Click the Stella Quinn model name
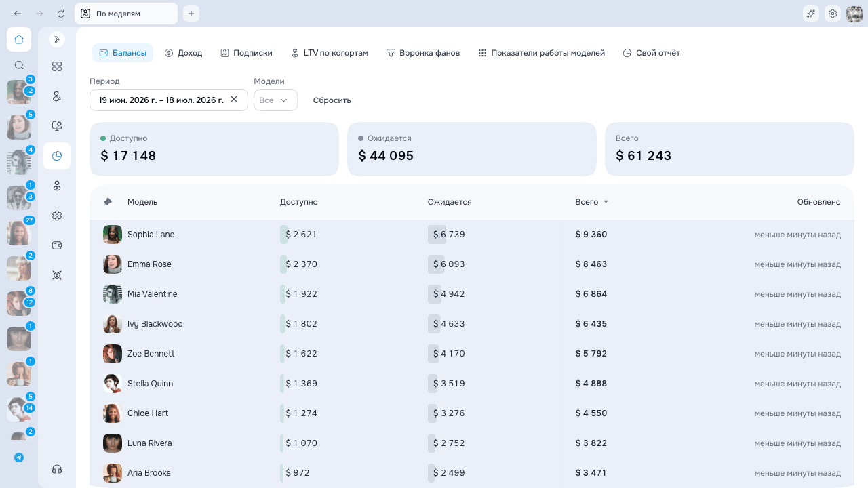Screen dimensions: 868x488 coord(150,384)
